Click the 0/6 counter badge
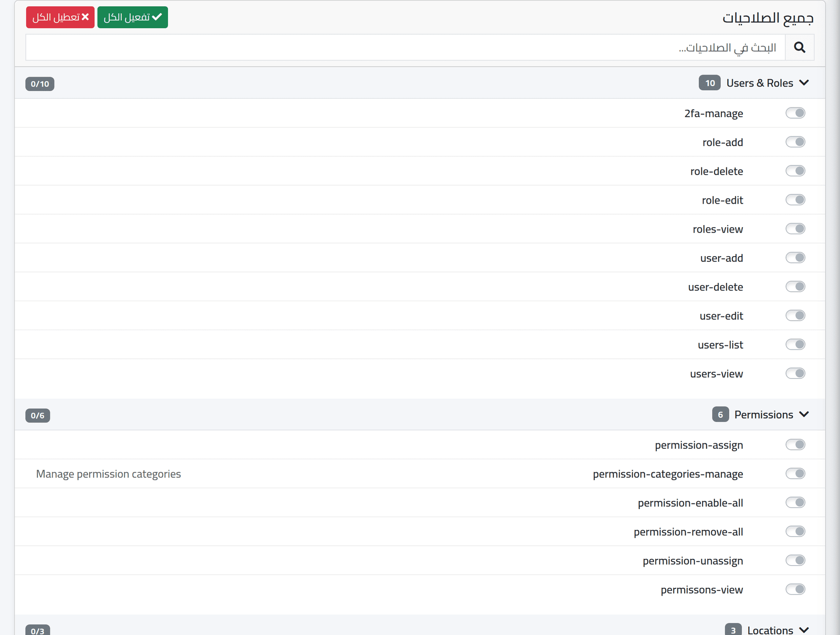This screenshot has width=840, height=635. coord(38,416)
